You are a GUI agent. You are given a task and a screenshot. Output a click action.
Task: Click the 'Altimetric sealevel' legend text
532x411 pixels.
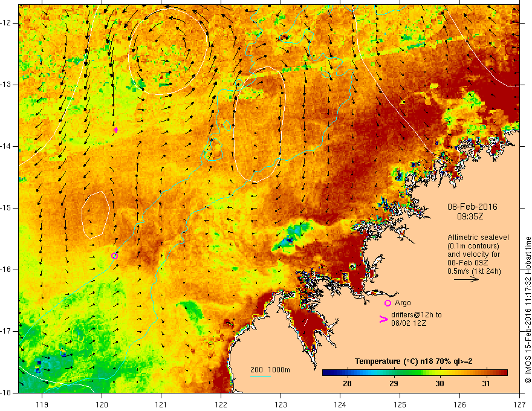coord(478,238)
